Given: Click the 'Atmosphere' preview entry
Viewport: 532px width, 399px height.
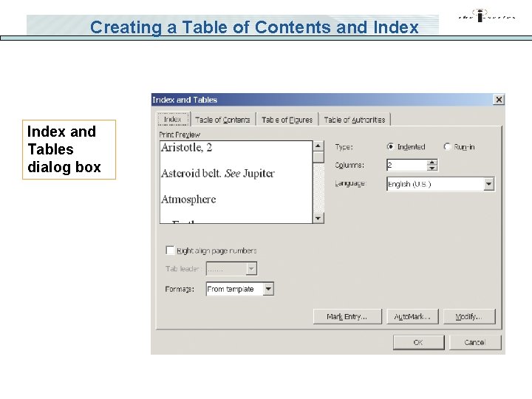Looking at the screenshot, I should click(x=188, y=199).
